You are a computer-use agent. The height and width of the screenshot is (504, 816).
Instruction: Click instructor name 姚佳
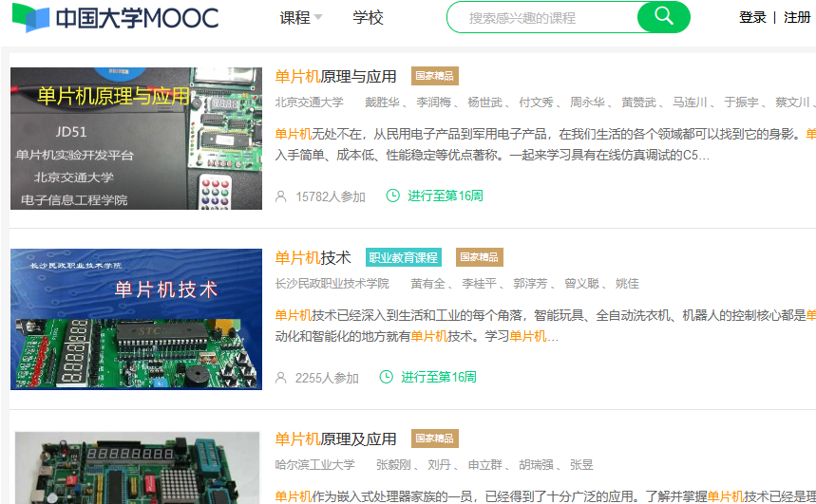627,284
